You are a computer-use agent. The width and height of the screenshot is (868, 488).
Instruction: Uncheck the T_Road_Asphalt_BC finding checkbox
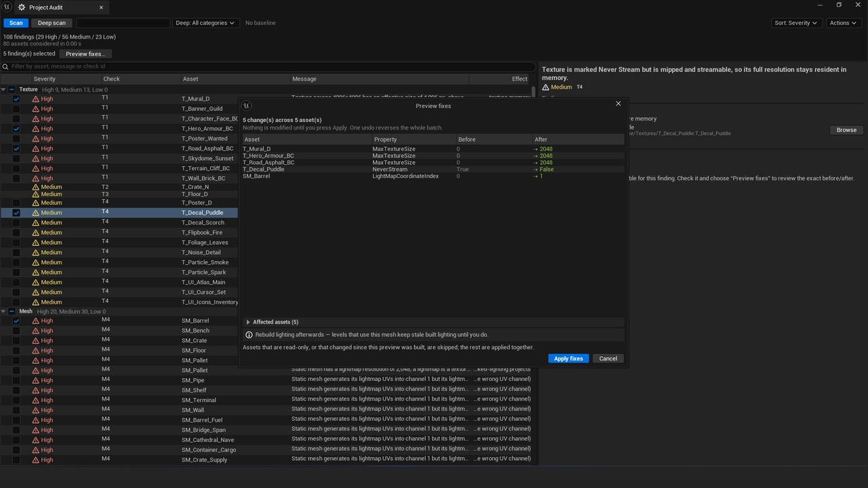tap(16, 148)
